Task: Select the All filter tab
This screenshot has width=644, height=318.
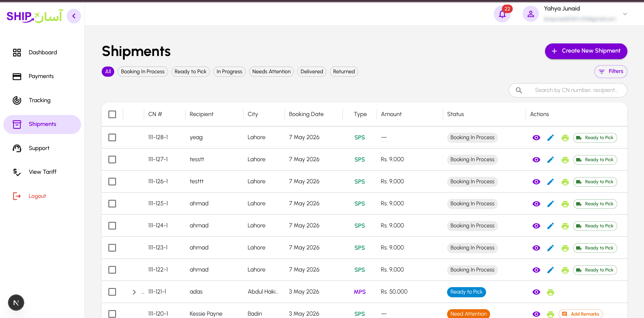Action: tap(108, 72)
